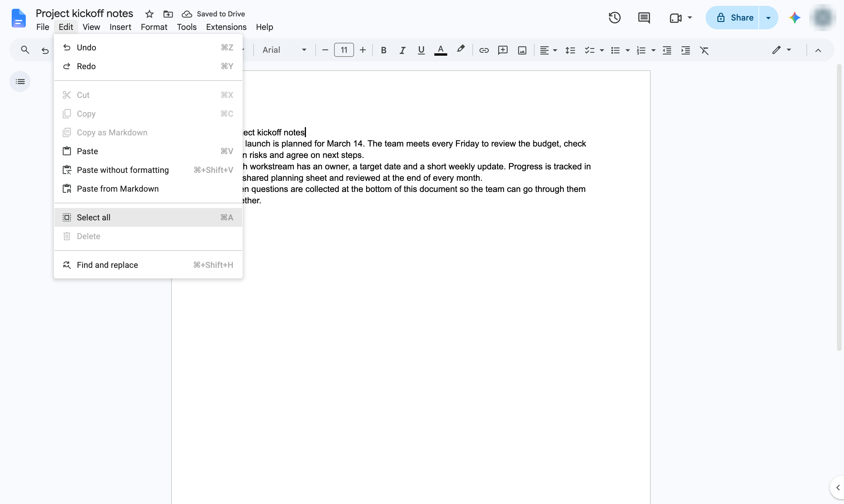Clear formatting icon in toolbar

click(705, 50)
